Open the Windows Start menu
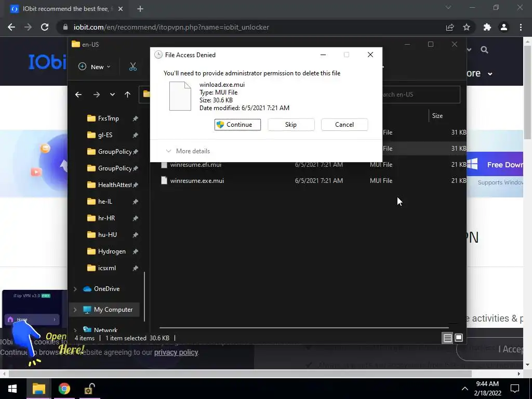Viewport: 532px width, 399px height. point(12,389)
